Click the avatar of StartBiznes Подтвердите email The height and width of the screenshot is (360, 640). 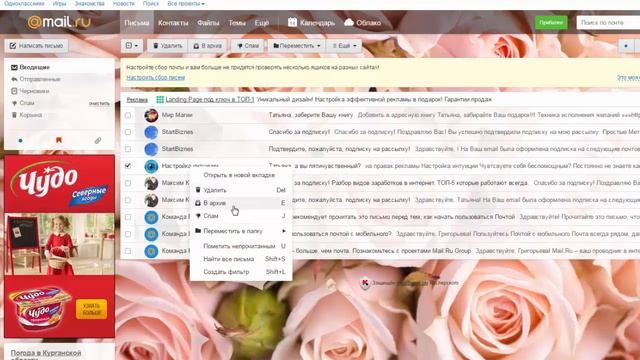click(151, 149)
